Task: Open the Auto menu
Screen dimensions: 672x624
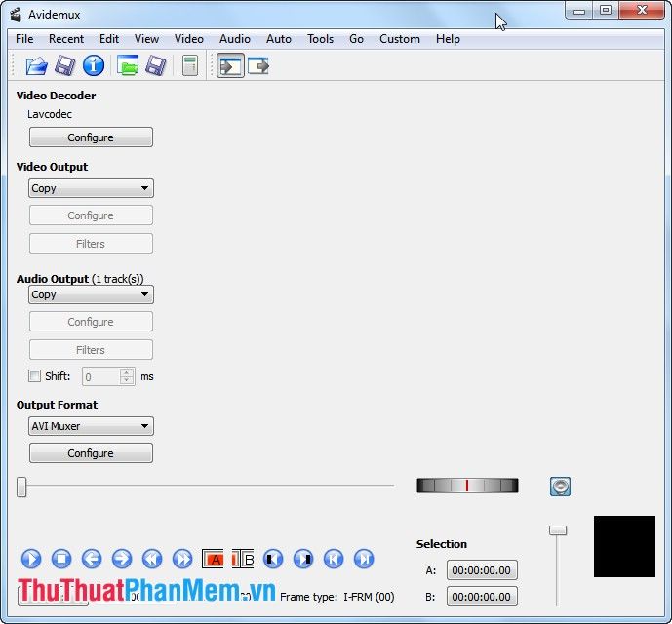Action: [x=279, y=39]
